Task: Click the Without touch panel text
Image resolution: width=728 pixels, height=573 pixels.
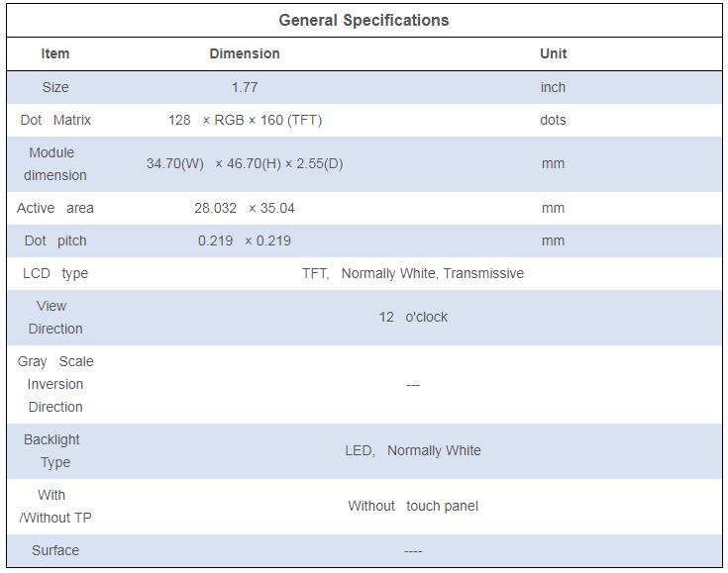Action: point(413,506)
